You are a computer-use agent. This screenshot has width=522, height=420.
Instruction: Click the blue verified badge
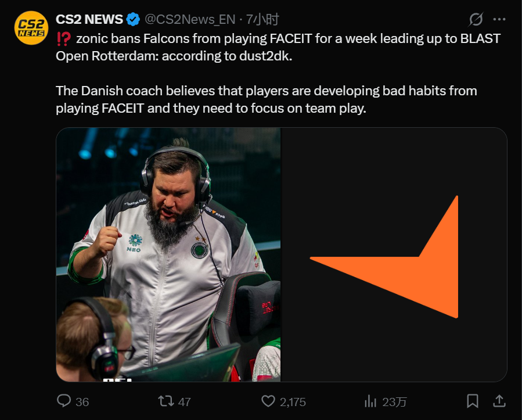coord(133,19)
